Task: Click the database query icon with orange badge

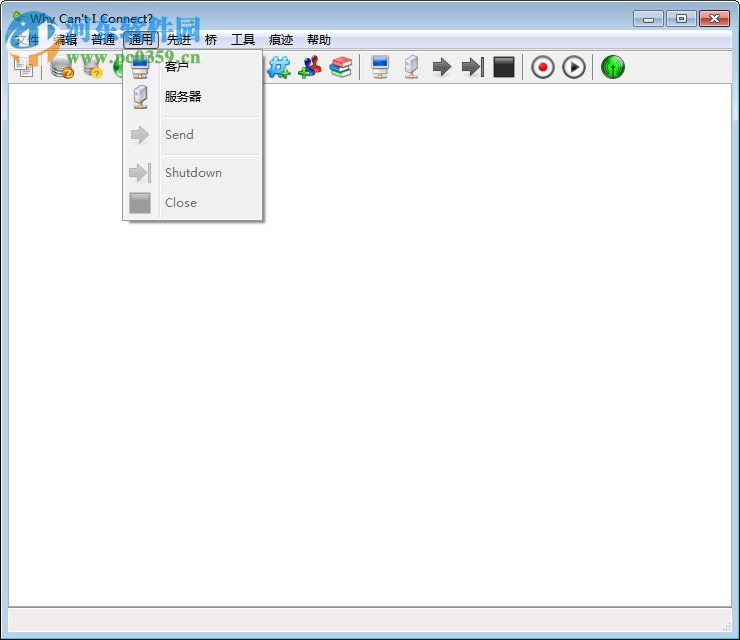Action: [62, 67]
